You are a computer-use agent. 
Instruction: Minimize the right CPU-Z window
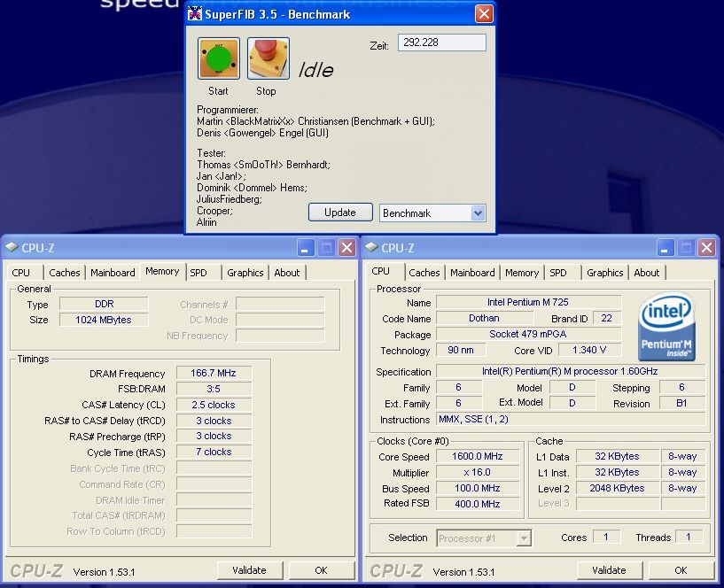click(x=665, y=248)
